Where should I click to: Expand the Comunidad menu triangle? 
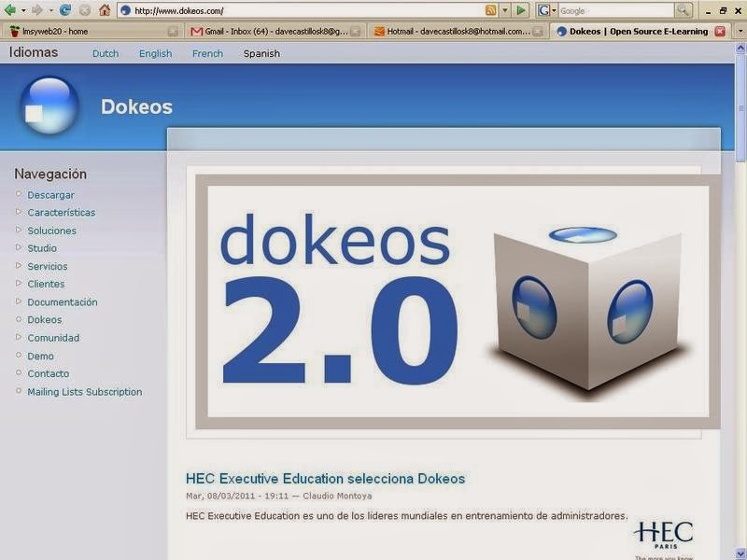pos(19,337)
